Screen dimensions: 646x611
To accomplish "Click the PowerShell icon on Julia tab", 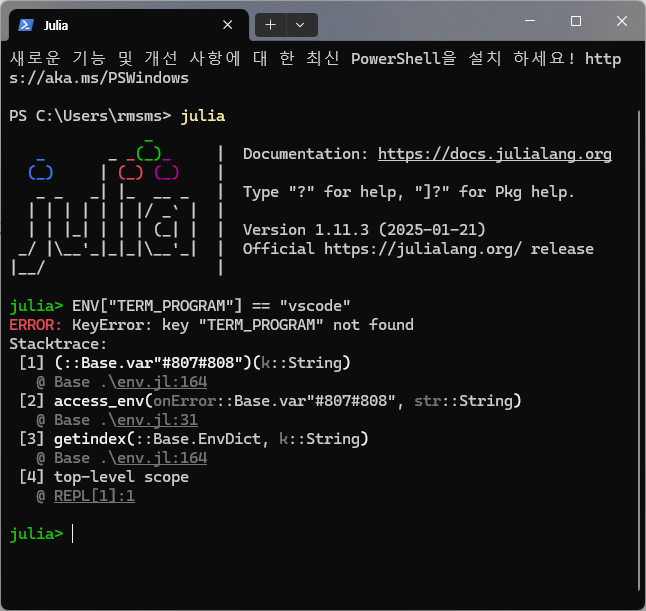I will (26, 25).
